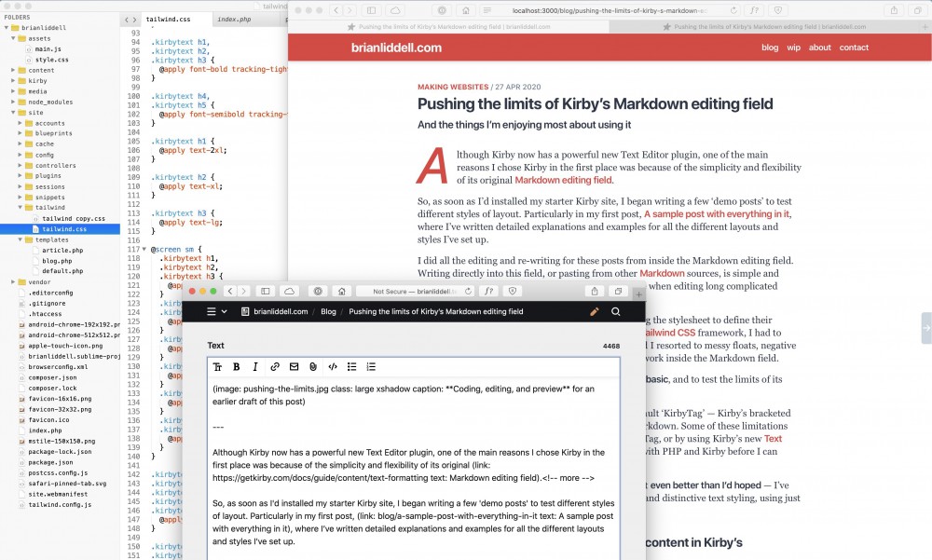
Task: Click the localhost address bar in the back Safari window
Action: pyautogui.click(x=610, y=10)
